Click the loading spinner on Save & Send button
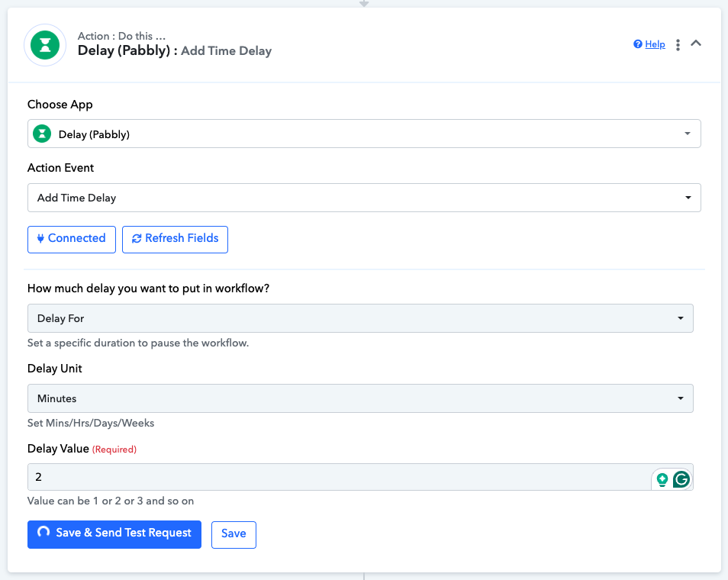Image resolution: width=728 pixels, height=580 pixels. pyautogui.click(x=43, y=533)
